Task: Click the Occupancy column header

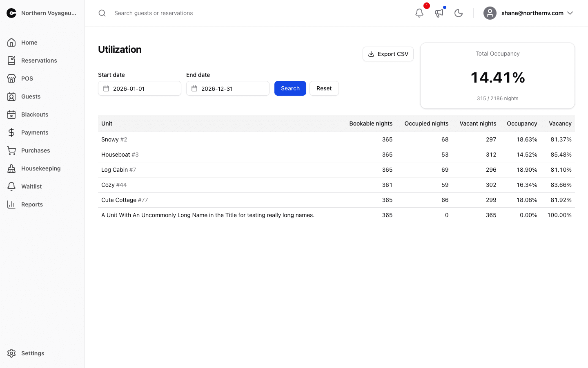Action: pos(522,123)
